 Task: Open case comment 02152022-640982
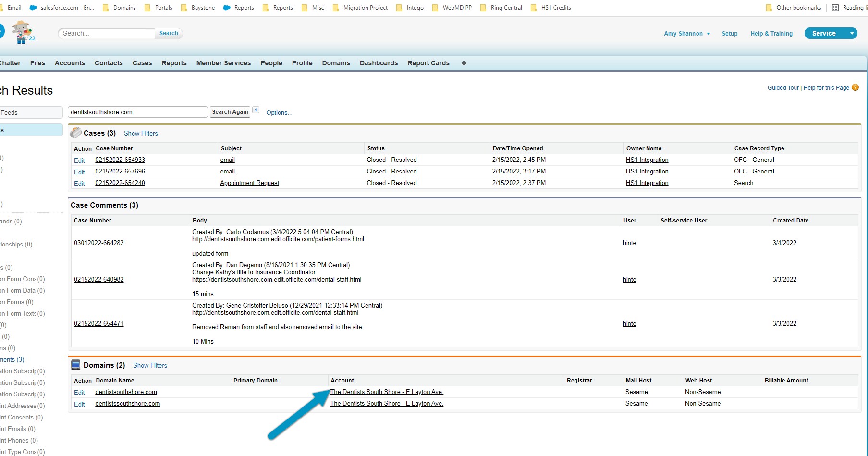click(x=99, y=280)
